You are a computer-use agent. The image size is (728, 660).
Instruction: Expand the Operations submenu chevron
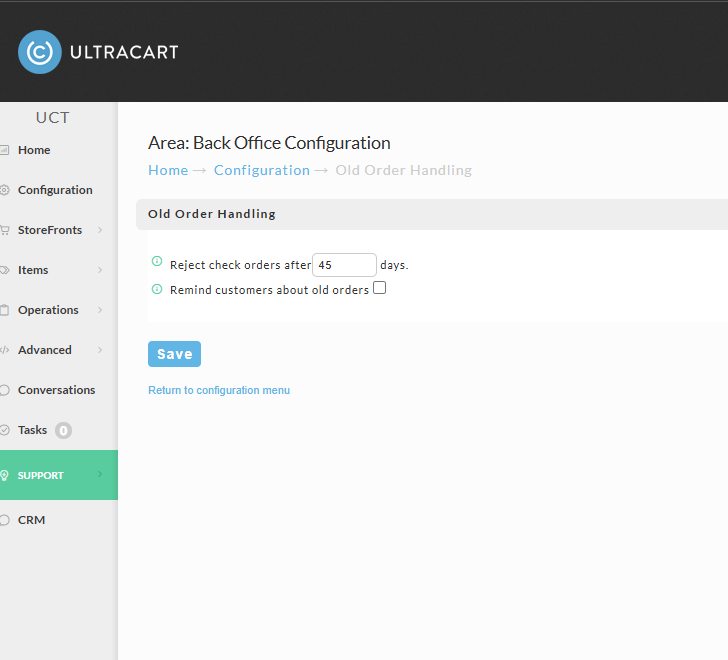point(100,310)
